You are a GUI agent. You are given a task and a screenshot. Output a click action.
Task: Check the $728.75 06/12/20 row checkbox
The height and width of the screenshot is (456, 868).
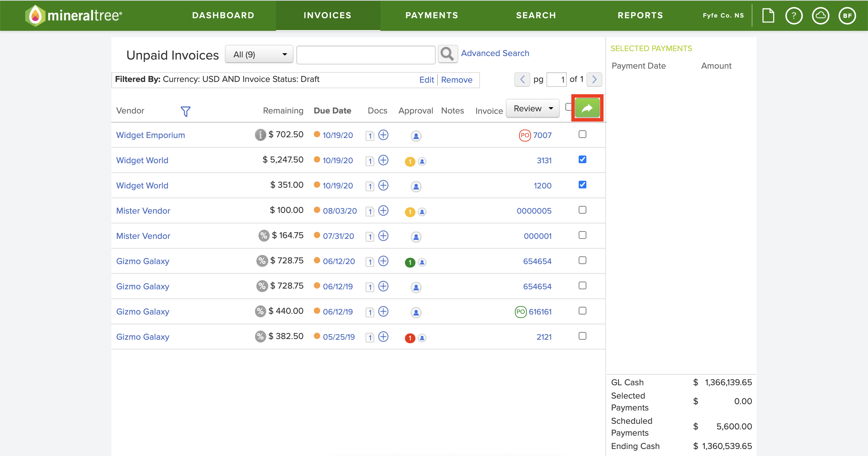(582, 260)
